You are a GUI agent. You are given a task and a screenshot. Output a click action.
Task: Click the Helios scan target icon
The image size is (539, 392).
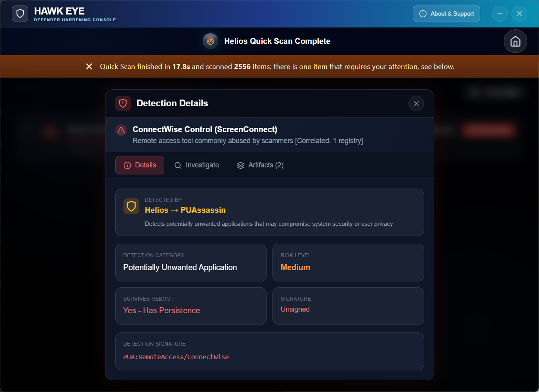pos(211,41)
